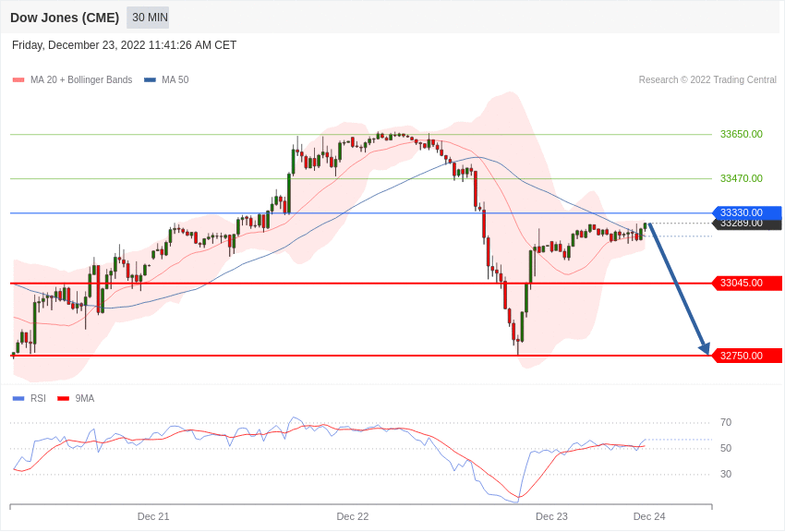Click the Dec 21 date axis label
Screen dimensions: 785x532
pyautogui.click(x=153, y=516)
